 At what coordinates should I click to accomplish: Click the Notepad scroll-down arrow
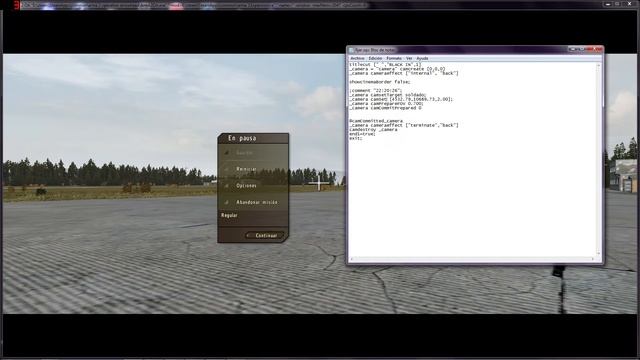click(x=598, y=253)
